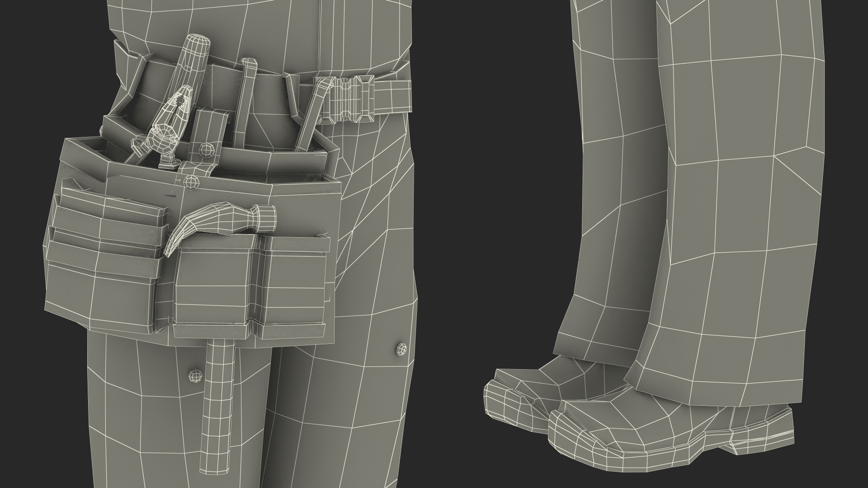Select the rivet on right thigh

401,348
